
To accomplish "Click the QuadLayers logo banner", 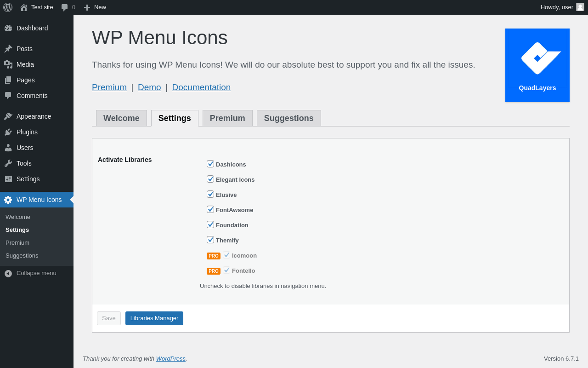I will pos(537,65).
